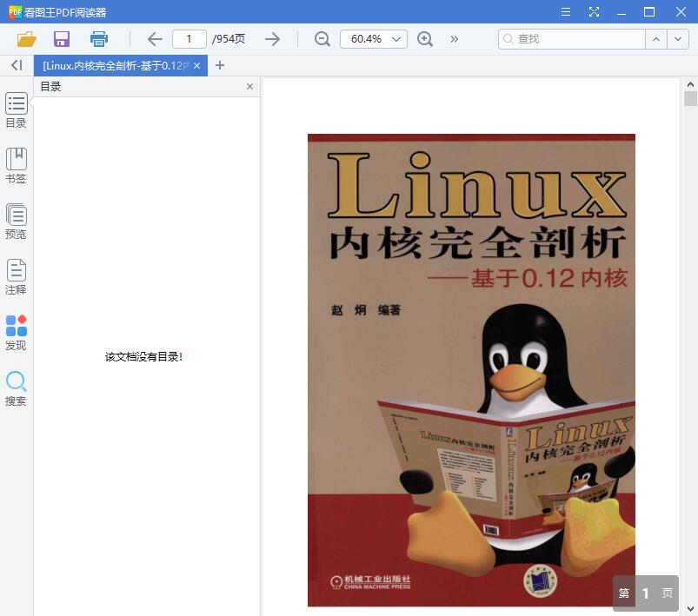Open the 发现 discover sidebar
698x616 pixels.
point(16,333)
